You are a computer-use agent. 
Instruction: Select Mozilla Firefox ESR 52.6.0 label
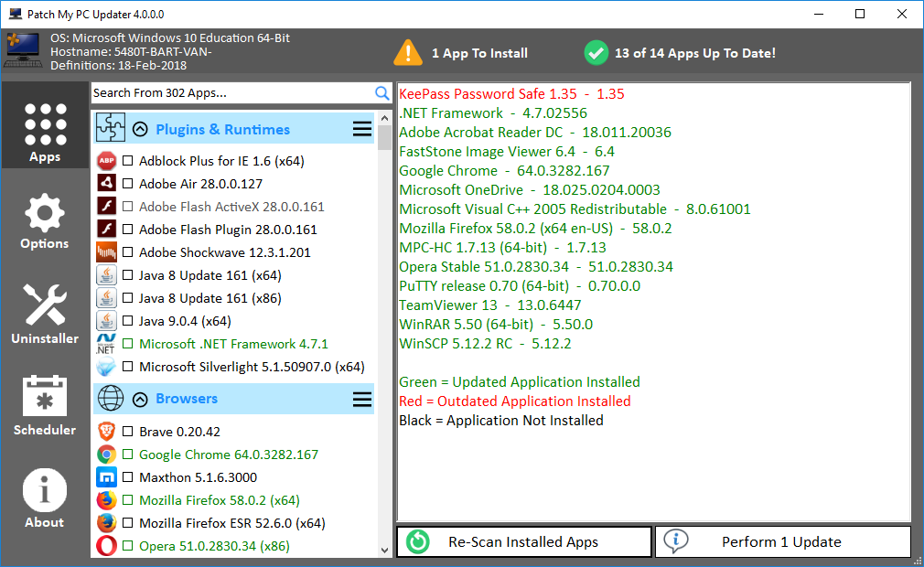tap(232, 523)
